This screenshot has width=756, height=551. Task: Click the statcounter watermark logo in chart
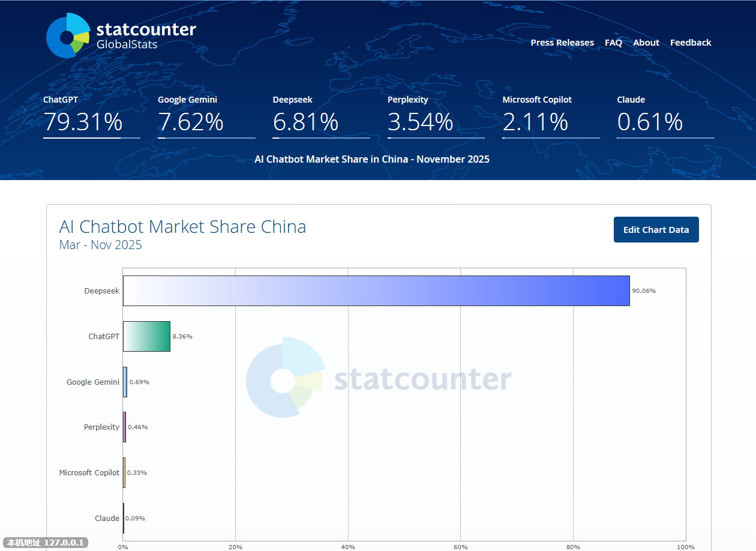click(378, 378)
